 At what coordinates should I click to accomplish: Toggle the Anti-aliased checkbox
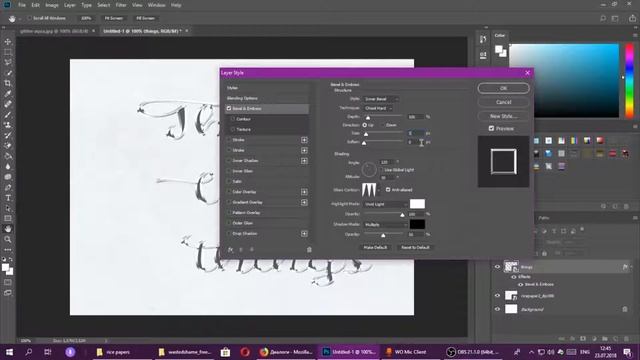click(x=388, y=190)
